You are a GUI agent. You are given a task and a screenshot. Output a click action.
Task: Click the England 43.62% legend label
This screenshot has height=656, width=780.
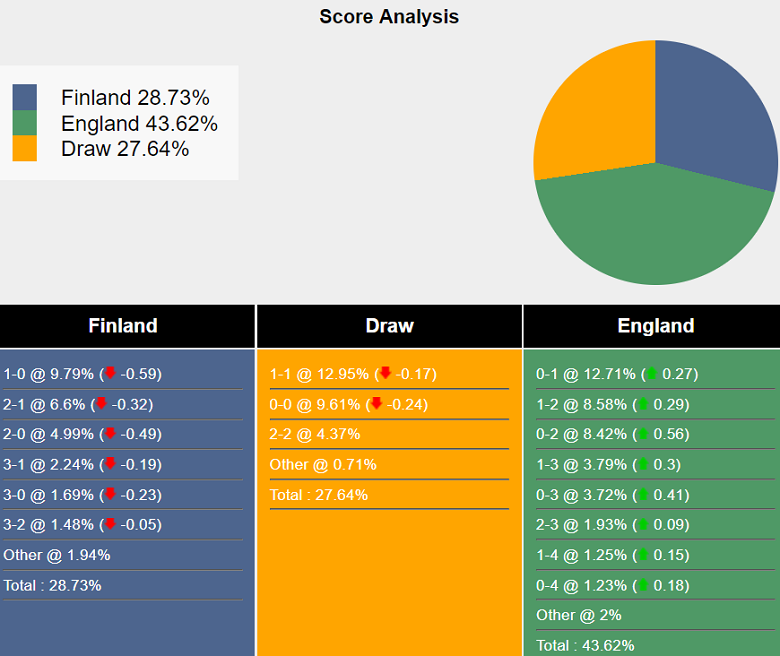click(x=139, y=124)
